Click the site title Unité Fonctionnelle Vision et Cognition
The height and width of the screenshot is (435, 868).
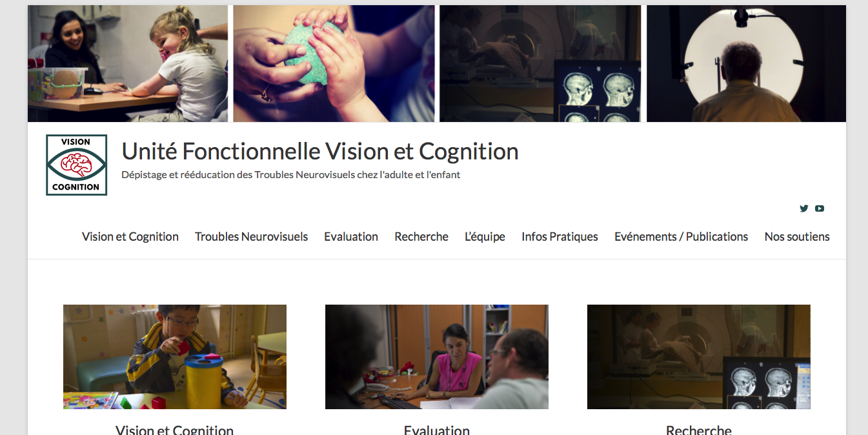pos(320,151)
